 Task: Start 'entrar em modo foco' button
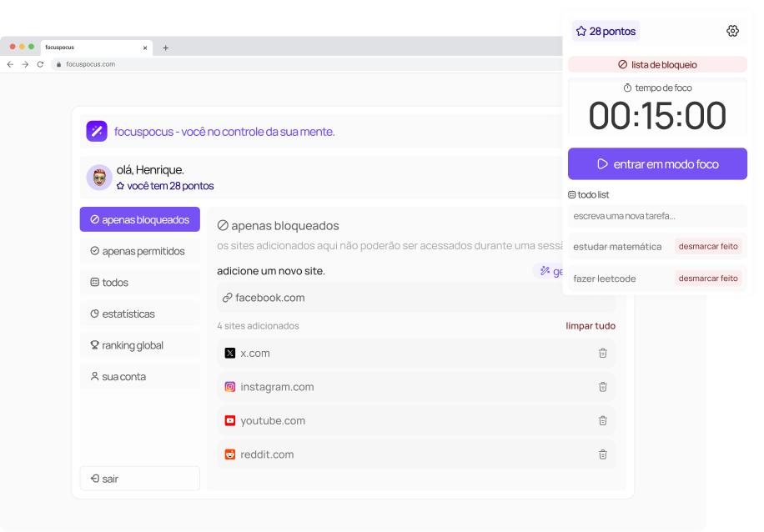[657, 164]
